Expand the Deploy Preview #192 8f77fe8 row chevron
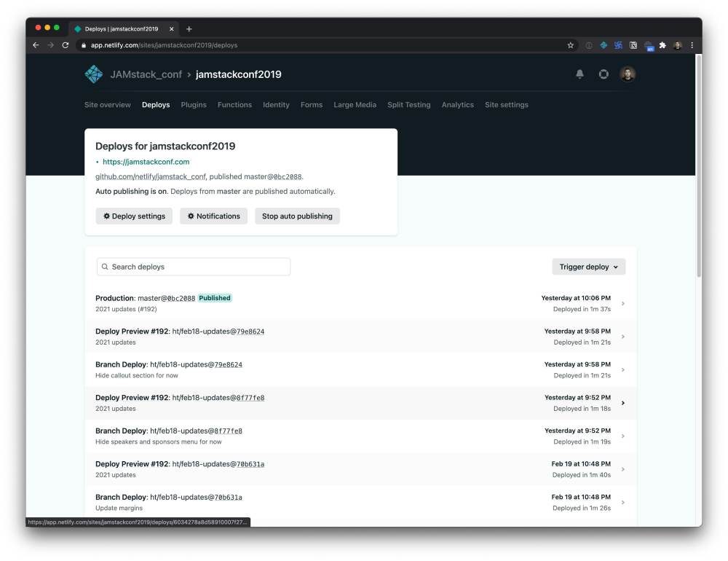 coord(623,403)
